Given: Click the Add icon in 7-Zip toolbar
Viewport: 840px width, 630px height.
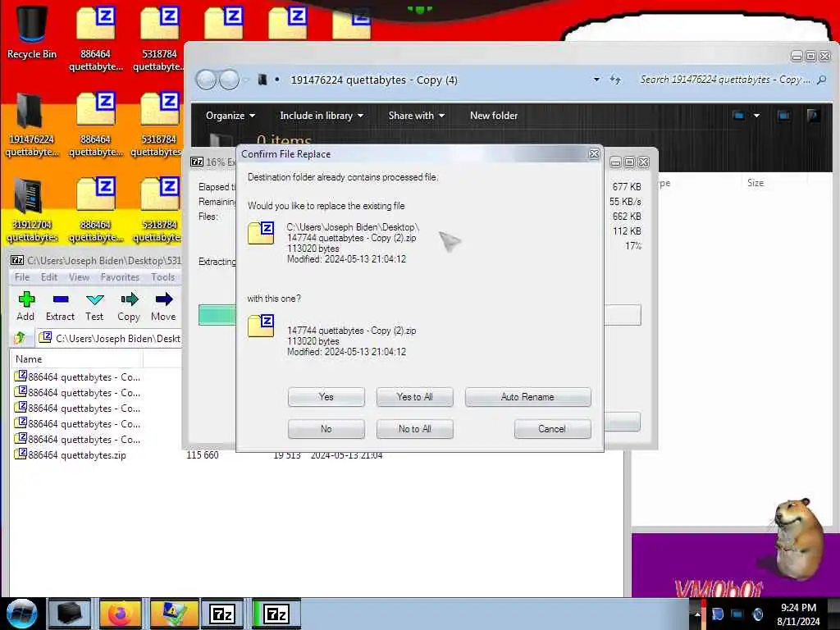Looking at the screenshot, I should (x=25, y=299).
